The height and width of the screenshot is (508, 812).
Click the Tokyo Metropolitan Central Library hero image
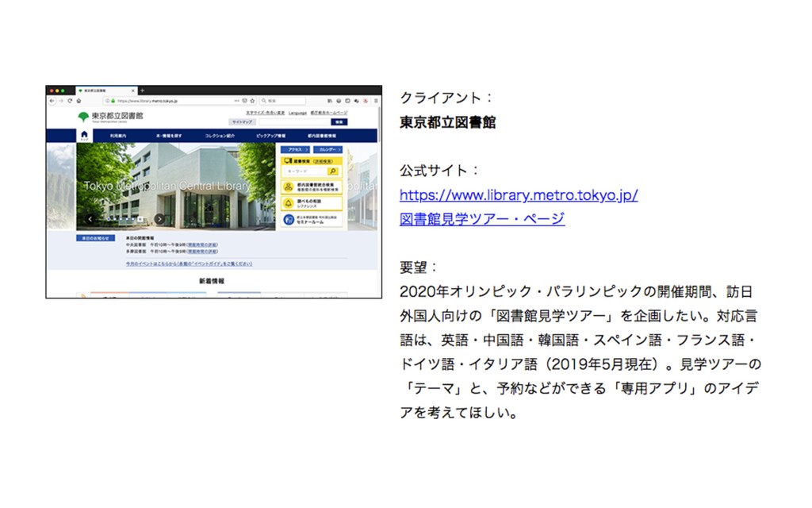pyautogui.click(x=176, y=187)
